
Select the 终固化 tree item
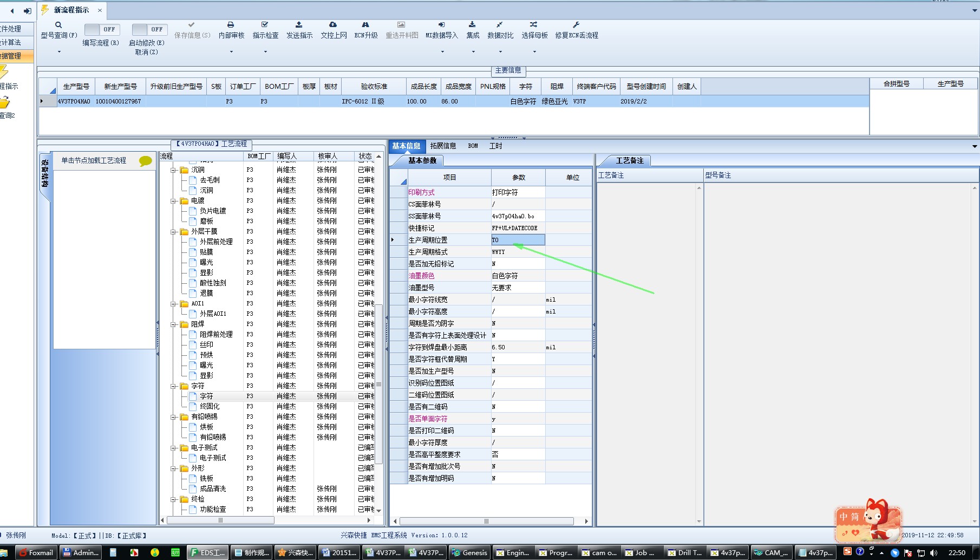point(210,406)
